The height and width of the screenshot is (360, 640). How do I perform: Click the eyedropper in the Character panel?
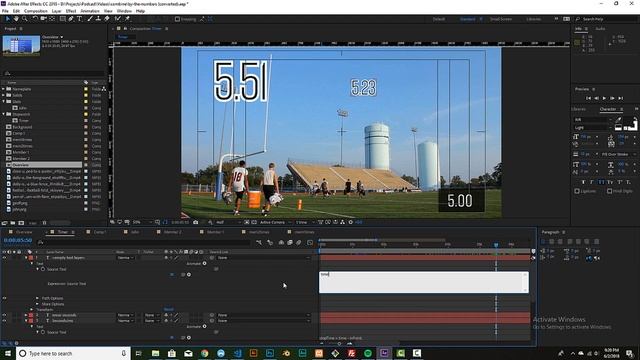click(x=619, y=120)
